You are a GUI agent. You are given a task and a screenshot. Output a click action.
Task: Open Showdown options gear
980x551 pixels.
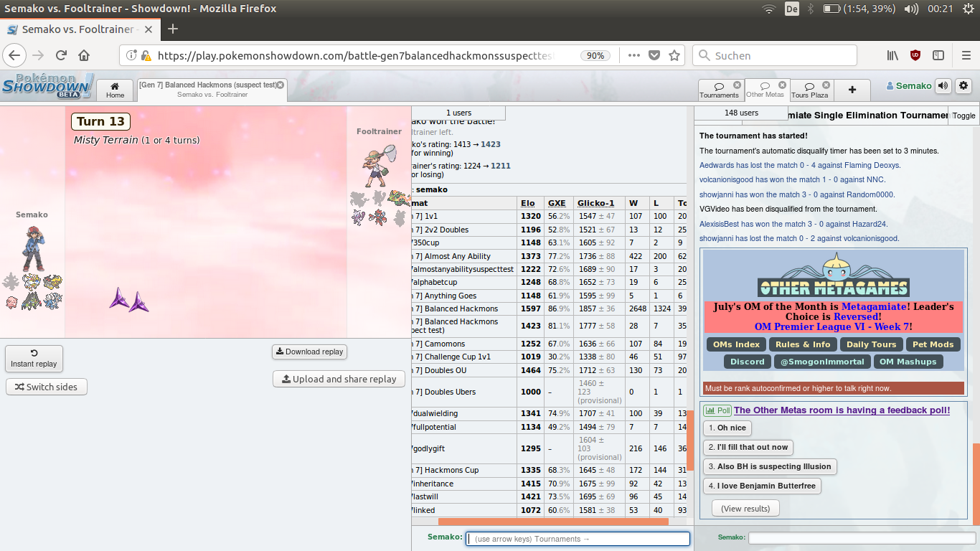(x=963, y=86)
